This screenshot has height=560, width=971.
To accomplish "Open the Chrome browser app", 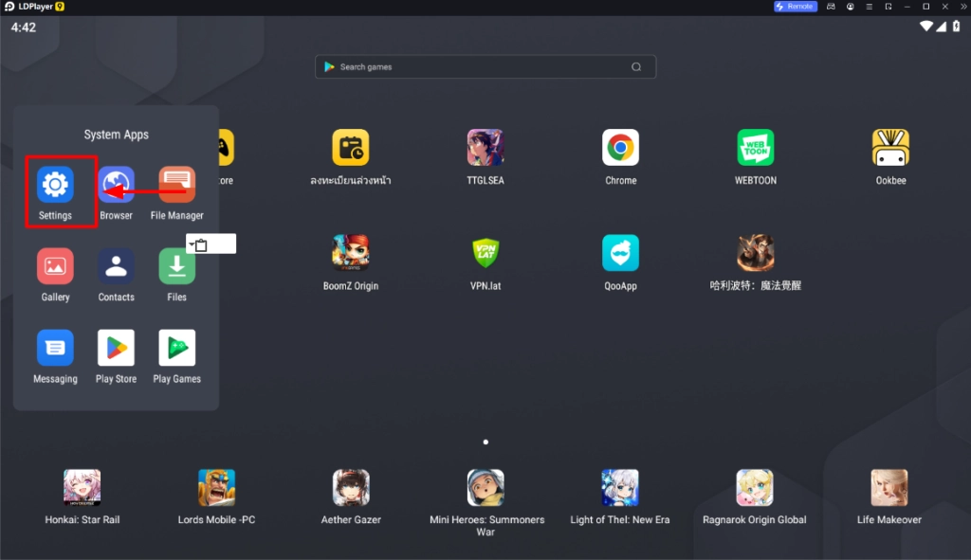I will tap(620, 147).
